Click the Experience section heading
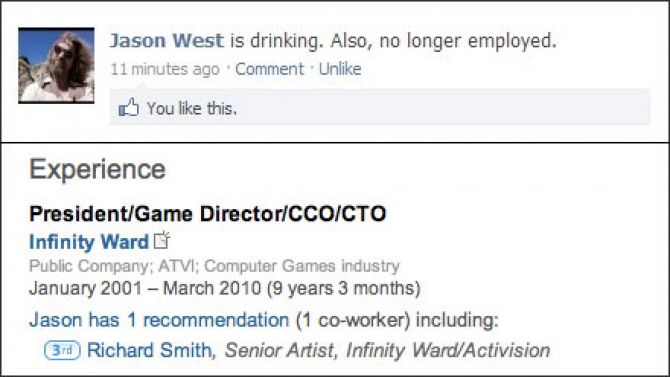 pos(97,169)
